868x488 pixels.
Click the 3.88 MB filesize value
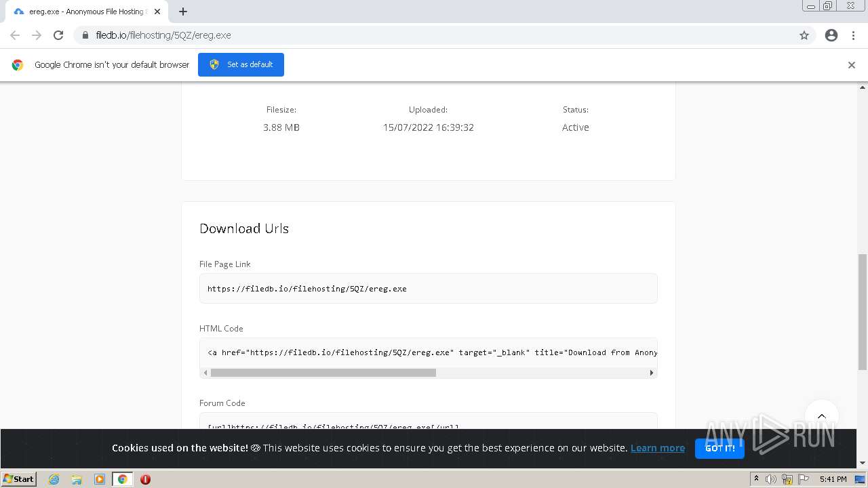click(x=281, y=127)
